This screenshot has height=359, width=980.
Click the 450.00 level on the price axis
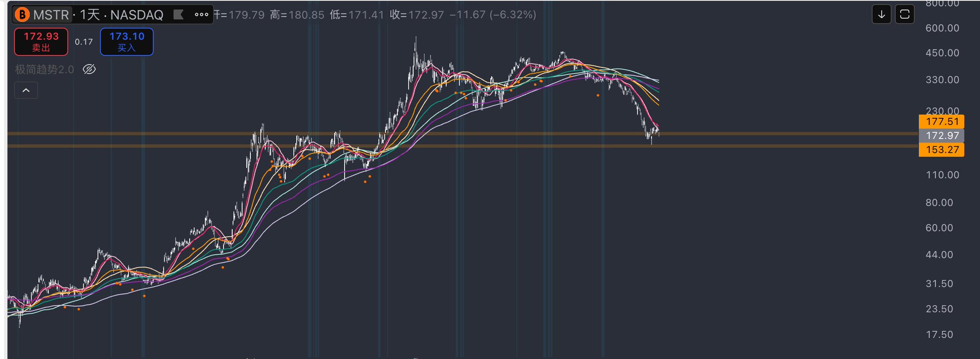pyautogui.click(x=942, y=53)
